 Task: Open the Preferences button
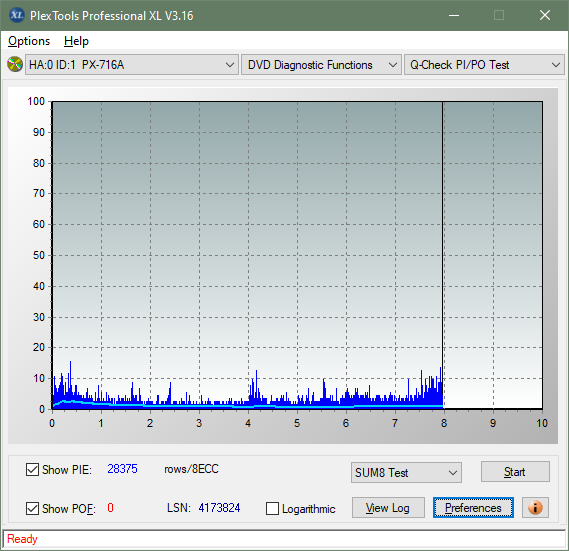click(473, 507)
